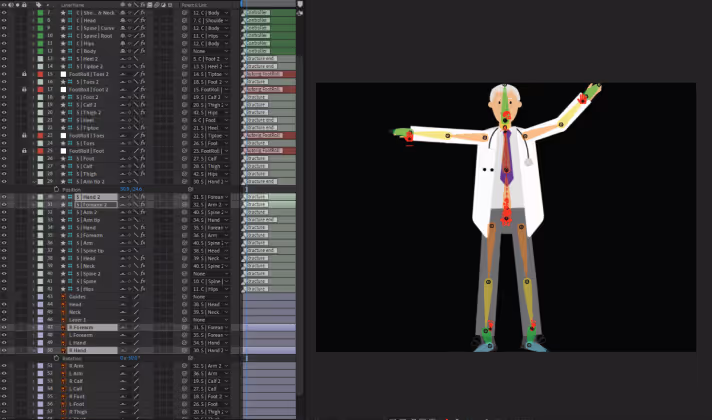The width and height of the screenshot is (712, 420).
Task: Click the timeline bar of C | Head controller
Action: pyautogui.click(x=269, y=20)
